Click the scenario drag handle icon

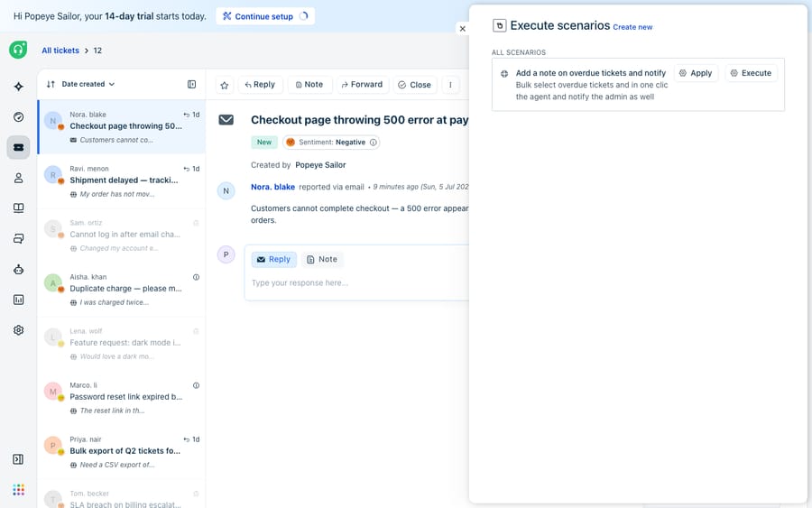503,73
